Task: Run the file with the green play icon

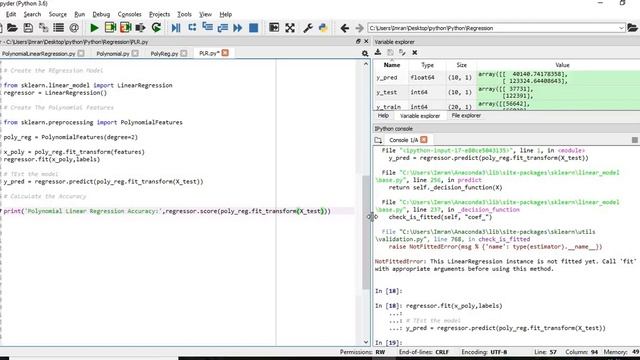Action: pos(94,28)
